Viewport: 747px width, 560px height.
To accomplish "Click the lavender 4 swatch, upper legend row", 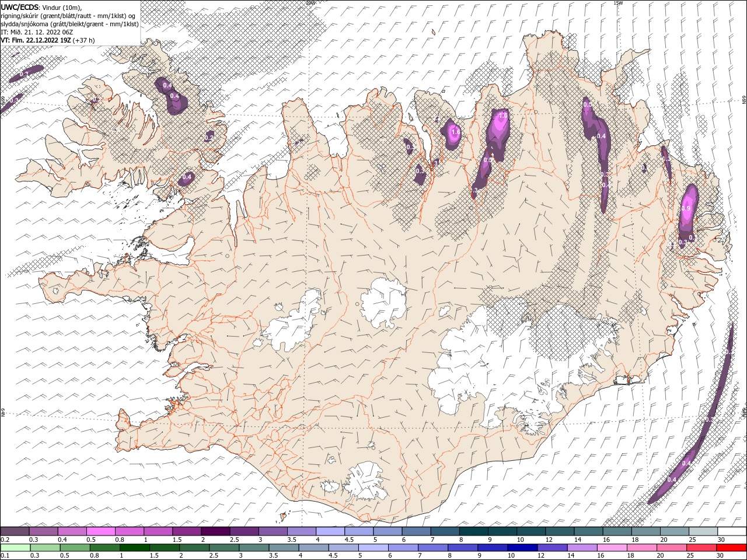I will point(330,531).
